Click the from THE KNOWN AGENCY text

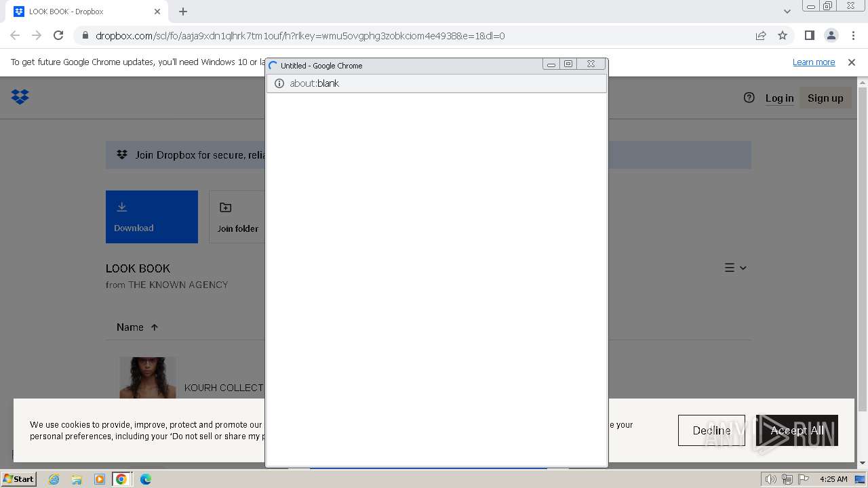167,285
